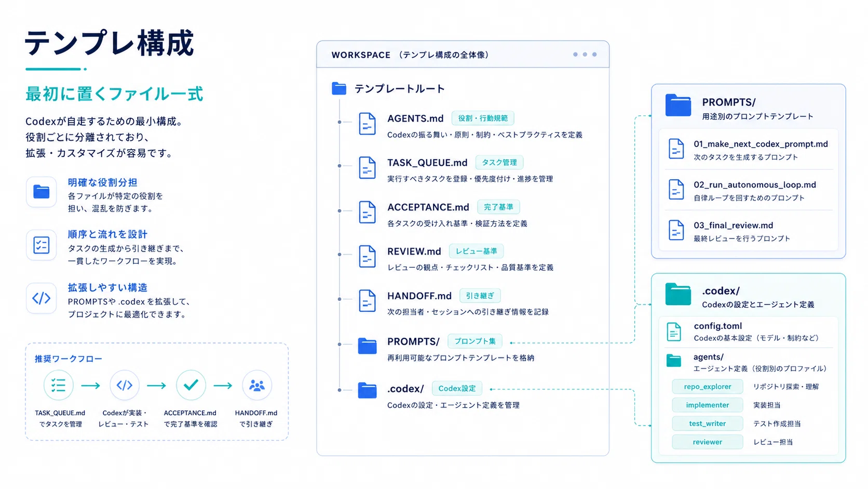This screenshot has height=489, width=868.
Task: Click the HANDOFF.md workflow people icon
Action: (x=257, y=385)
